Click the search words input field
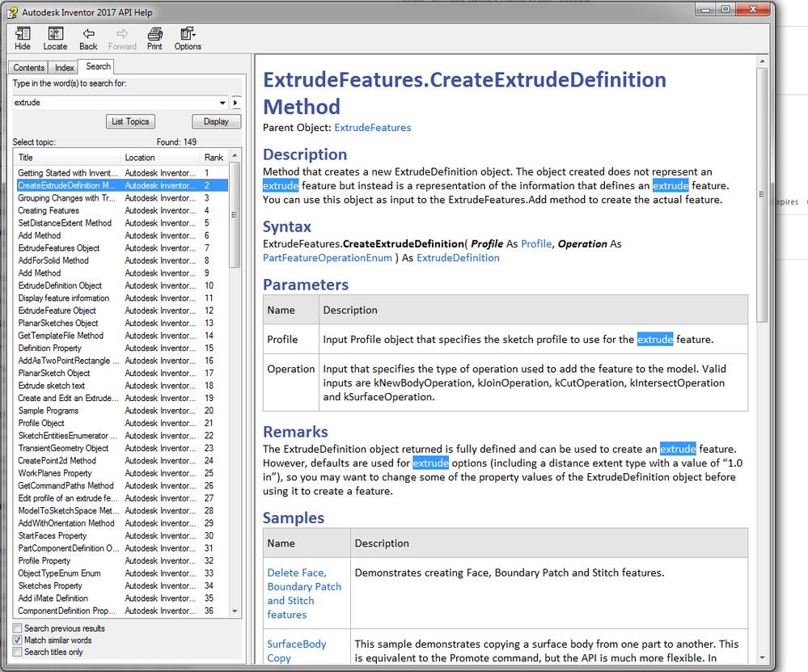 [114, 103]
